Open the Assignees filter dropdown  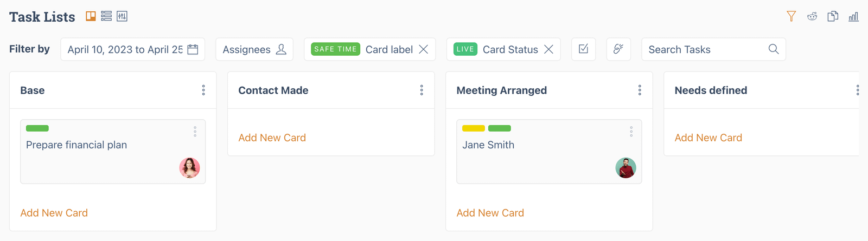coord(254,49)
